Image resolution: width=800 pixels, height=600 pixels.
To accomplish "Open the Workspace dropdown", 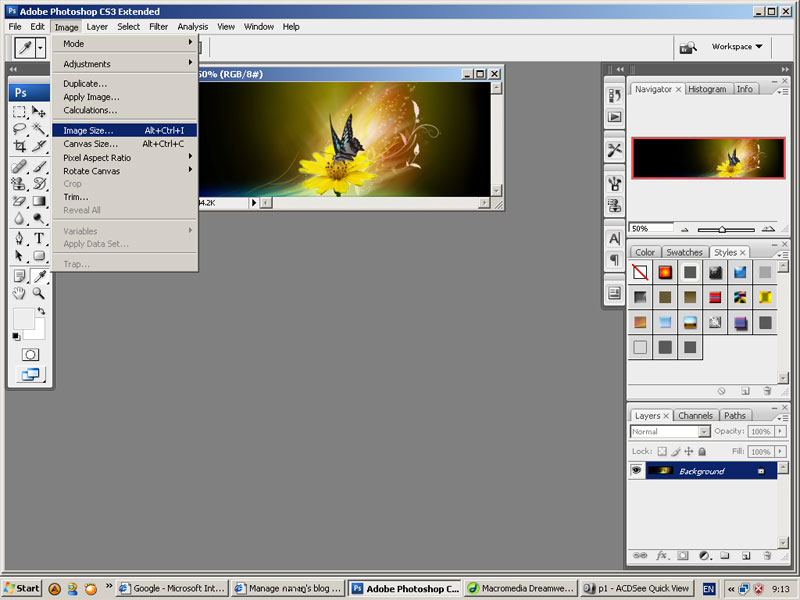I will 737,46.
